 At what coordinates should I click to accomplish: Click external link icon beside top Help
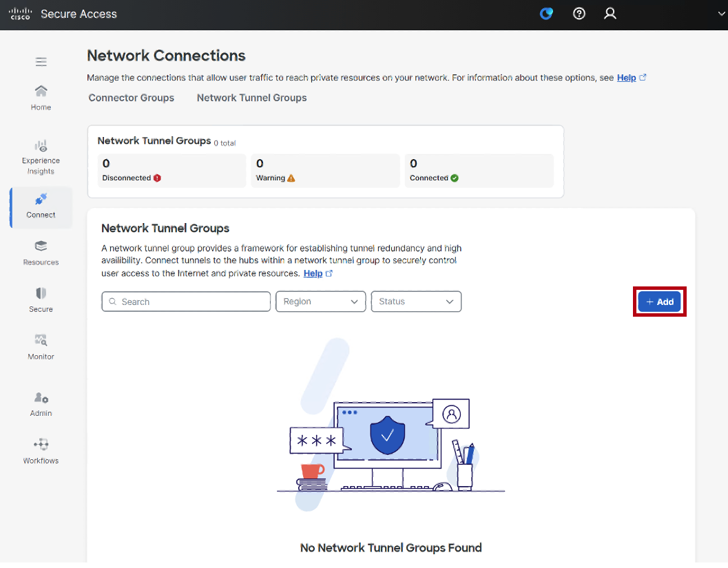pos(643,78)
